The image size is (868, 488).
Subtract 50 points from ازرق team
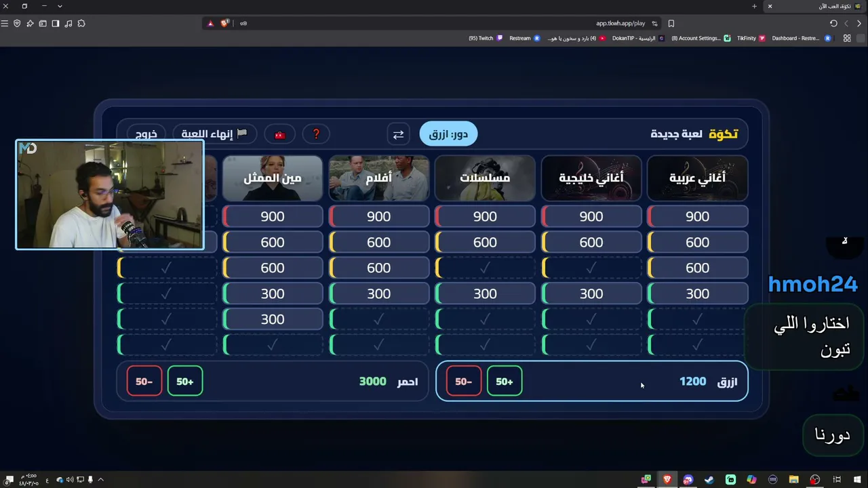(464, 382)
